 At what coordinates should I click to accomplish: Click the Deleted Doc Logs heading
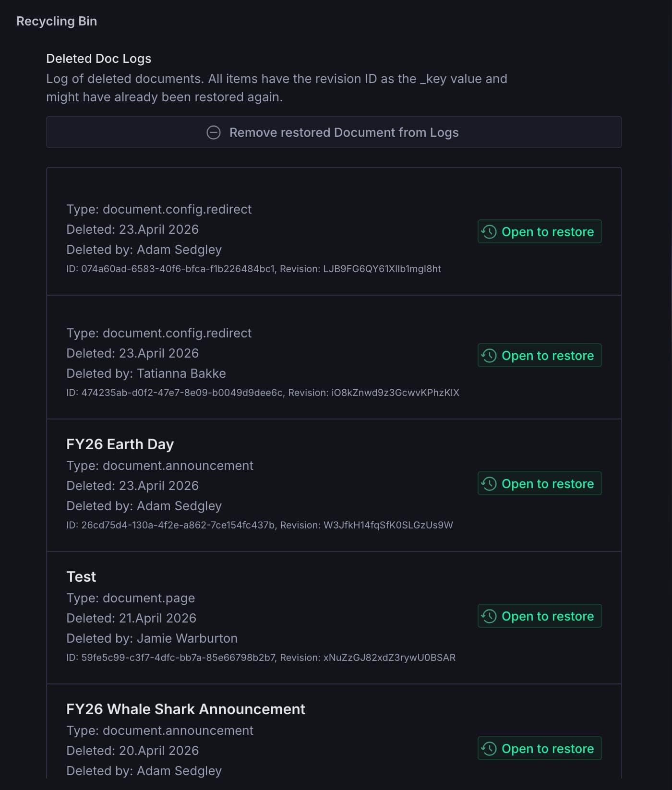click(x=98, y=58)
